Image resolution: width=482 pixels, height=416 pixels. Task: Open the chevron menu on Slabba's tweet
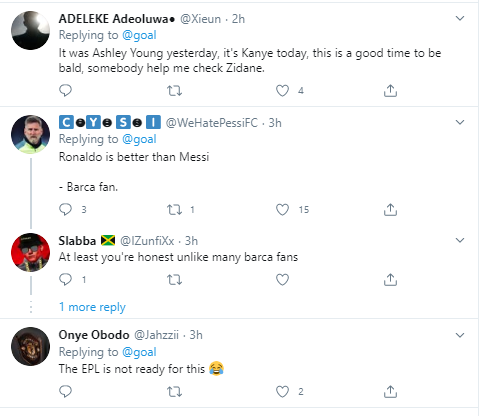coord(460,240)
